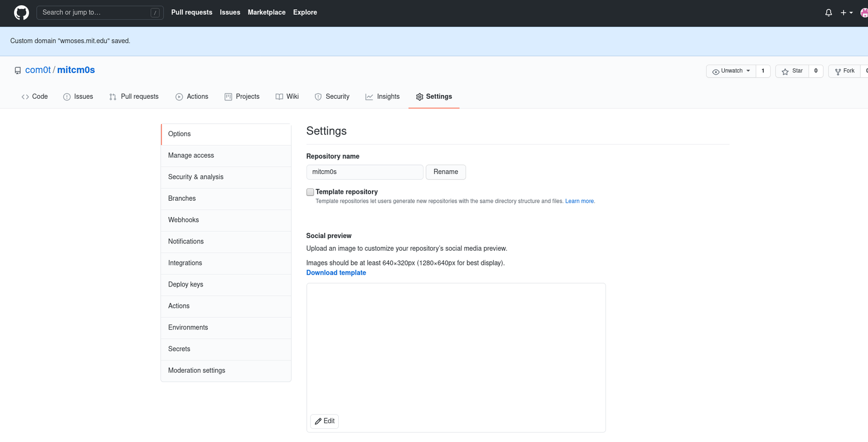The height and width of the screenshot is (442, 868).
Task: Open the notifications bell
Action: [x=829, y=13]
